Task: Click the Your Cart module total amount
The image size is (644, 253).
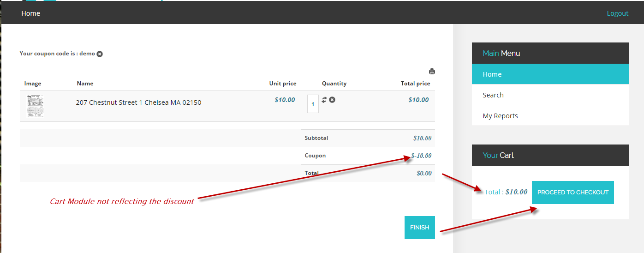Action: pyautogui.click(x=516, y=192)
